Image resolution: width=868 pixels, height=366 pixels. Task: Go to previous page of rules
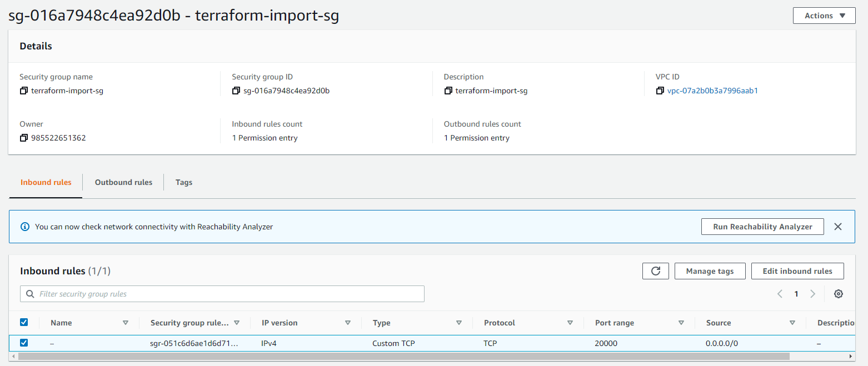[x=780, y=294]
